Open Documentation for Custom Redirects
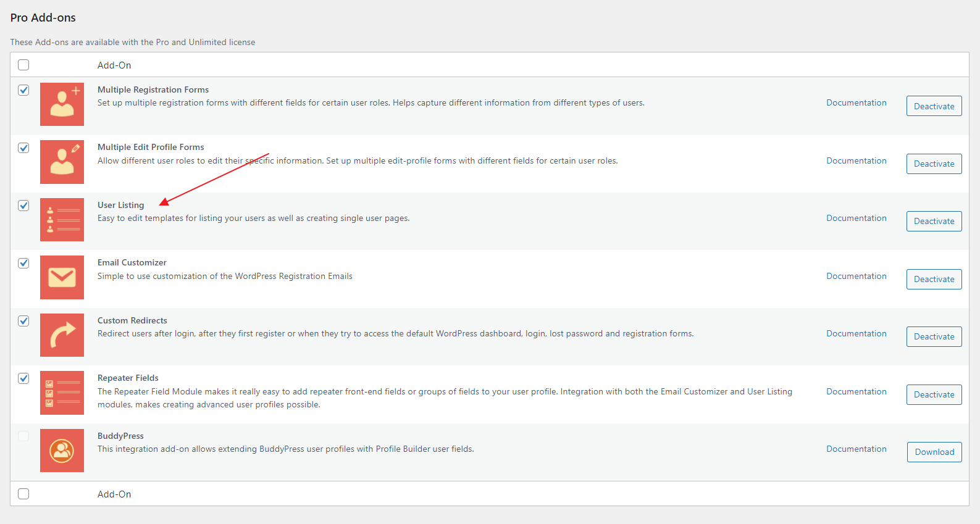This screenshot has width=980, height=524. [856, 333]
